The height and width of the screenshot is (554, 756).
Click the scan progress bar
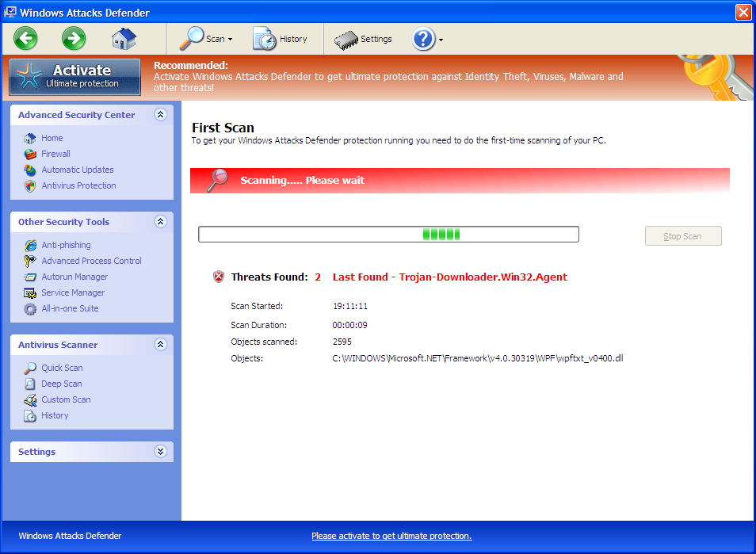coord(388,235)
